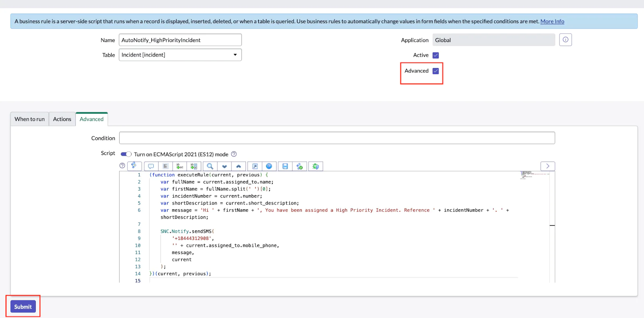Click line number 15 in the gutter
Screen dimensions: 644x318
click(x=138, y=281)
